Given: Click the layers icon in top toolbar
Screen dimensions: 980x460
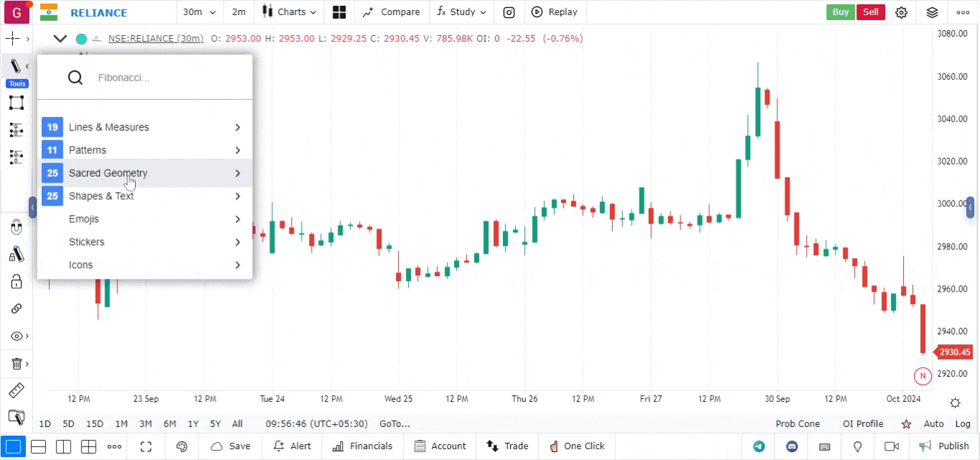Looking at the screenshot, I should click(932, 12).
